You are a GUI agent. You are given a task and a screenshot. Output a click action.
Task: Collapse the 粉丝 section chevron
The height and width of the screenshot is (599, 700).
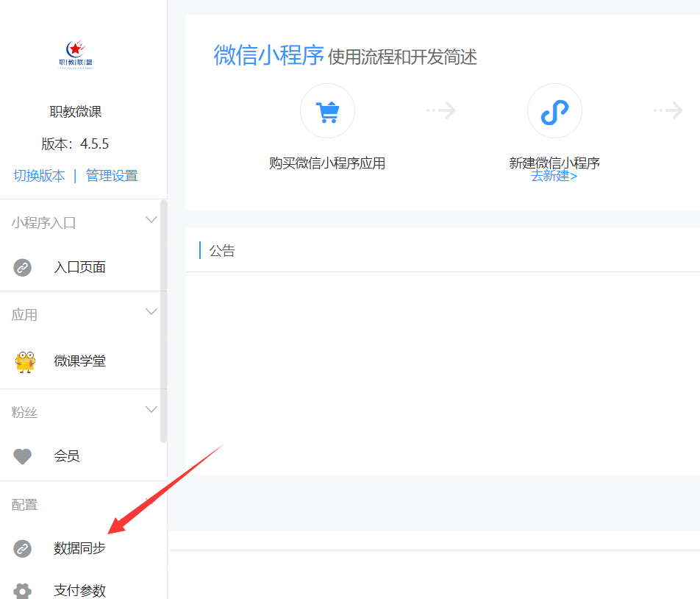coord(151,410)
